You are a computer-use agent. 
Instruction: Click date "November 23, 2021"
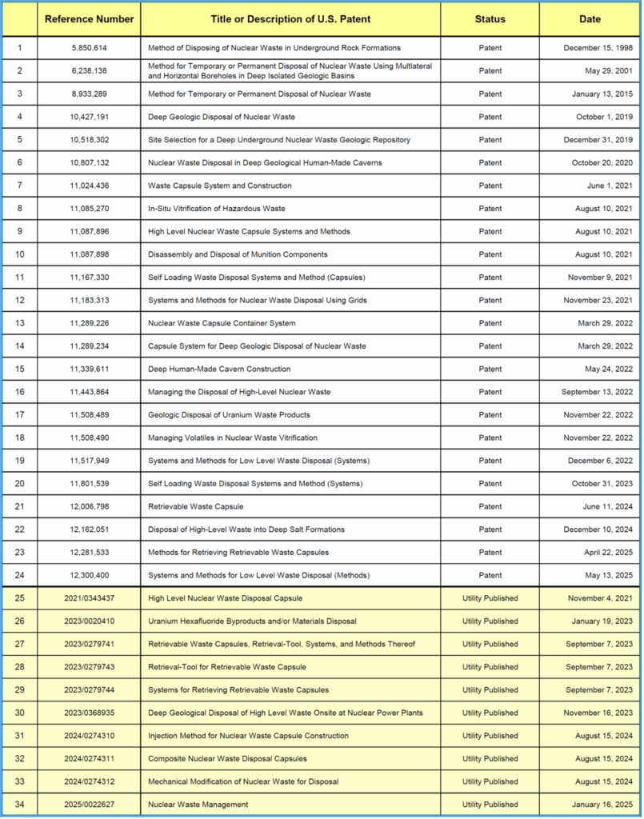[x=598, y=301]
